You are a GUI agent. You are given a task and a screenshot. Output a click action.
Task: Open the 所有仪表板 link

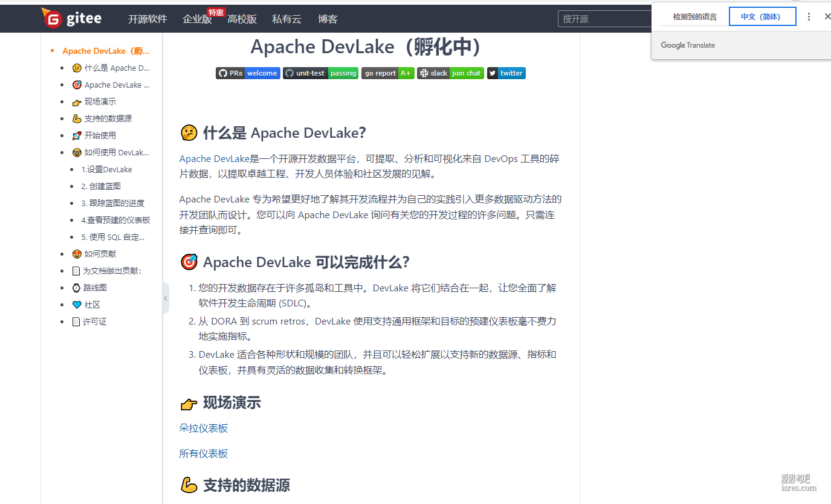[204, 453]
